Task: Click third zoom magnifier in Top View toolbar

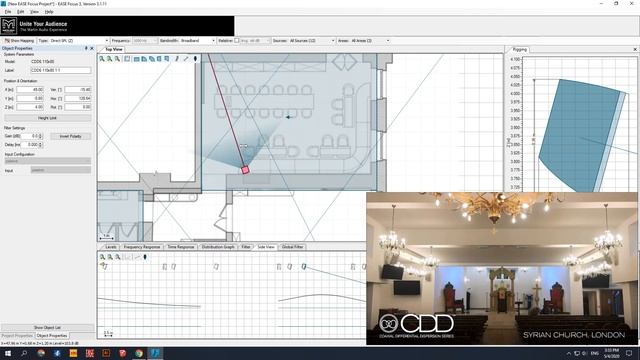Action: (117, 59)
